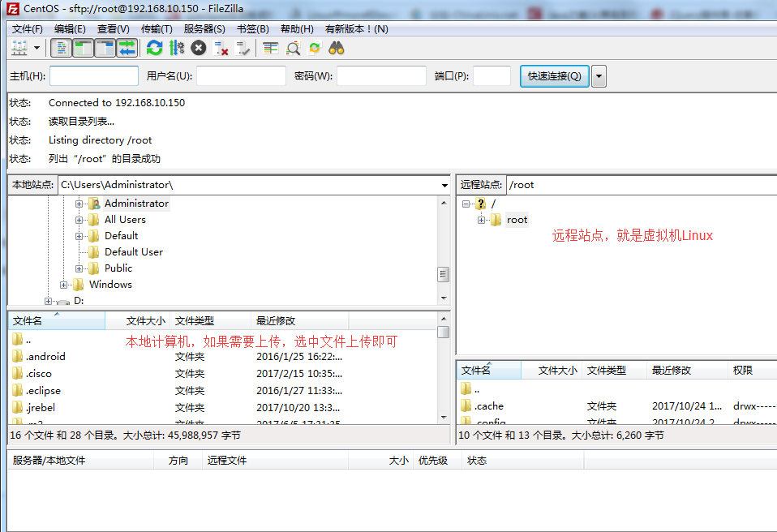Toggle the remote directory tree display
This screenshot has height=532, width=777.
coord(105,48)
